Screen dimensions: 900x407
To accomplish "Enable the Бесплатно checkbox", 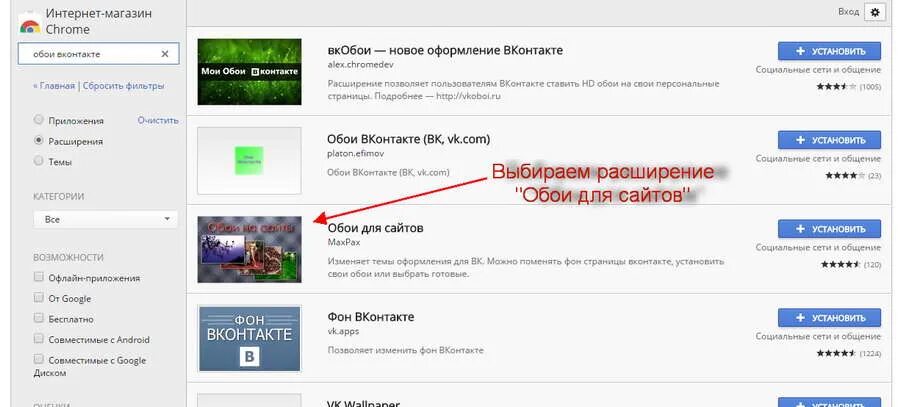I will (x=38, y=318).
